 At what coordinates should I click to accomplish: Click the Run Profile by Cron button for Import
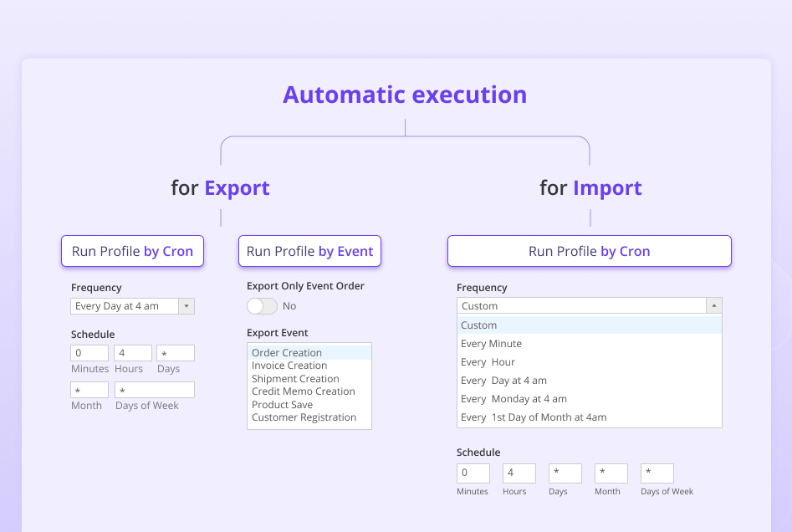[x=589, y=251]
